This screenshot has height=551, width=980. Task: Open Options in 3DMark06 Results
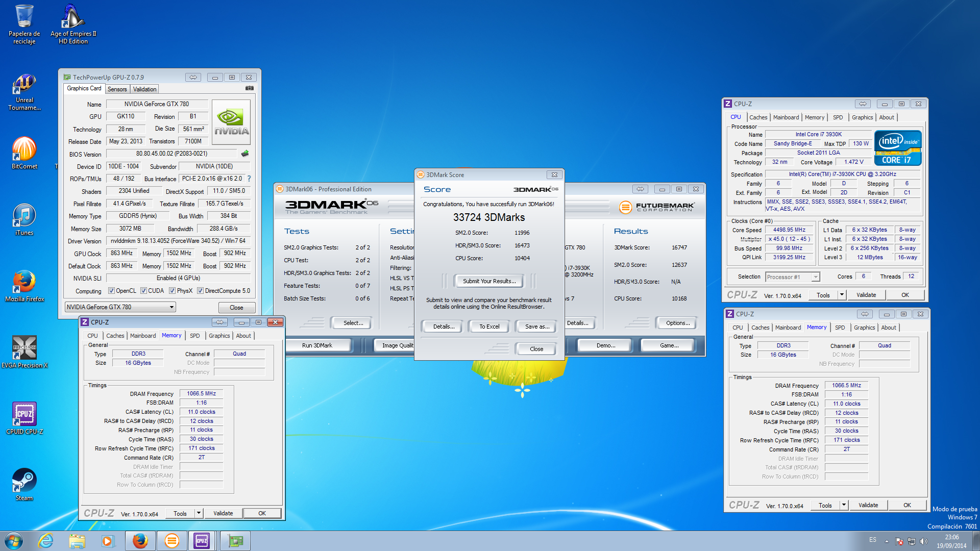click(677, 323)
